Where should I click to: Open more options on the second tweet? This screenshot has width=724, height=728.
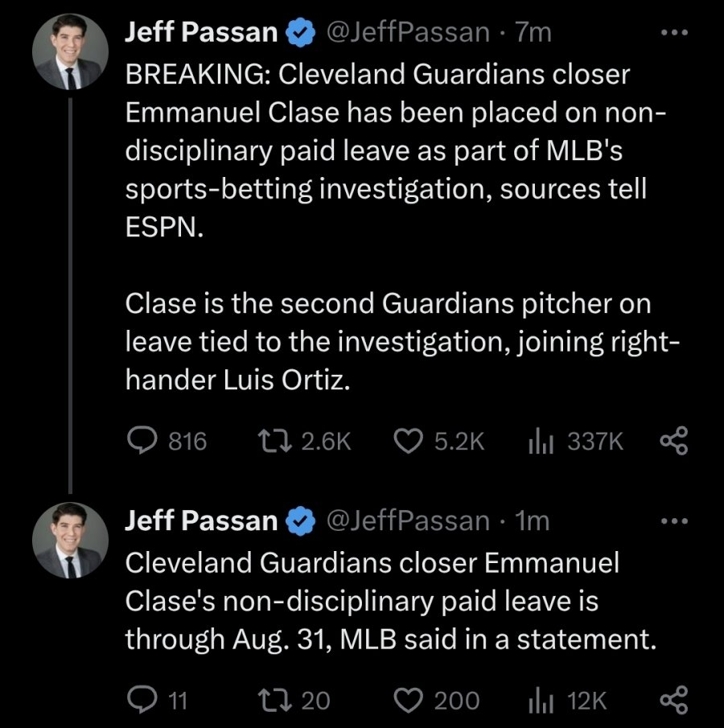click(673, 521)
